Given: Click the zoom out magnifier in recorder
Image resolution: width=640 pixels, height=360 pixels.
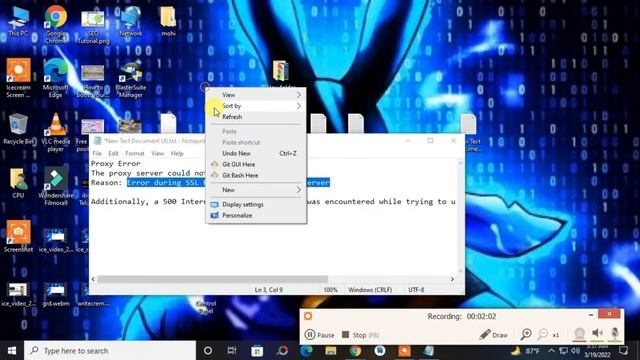Looking at the screenshot, I should tap(542, 334).
